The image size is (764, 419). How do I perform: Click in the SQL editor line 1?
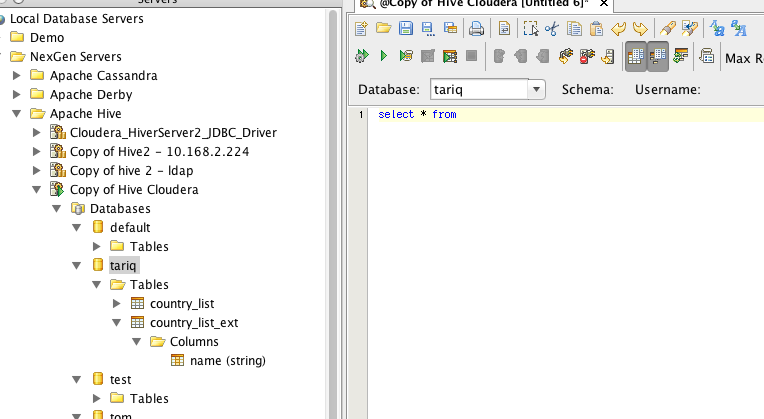click(565, 114)
